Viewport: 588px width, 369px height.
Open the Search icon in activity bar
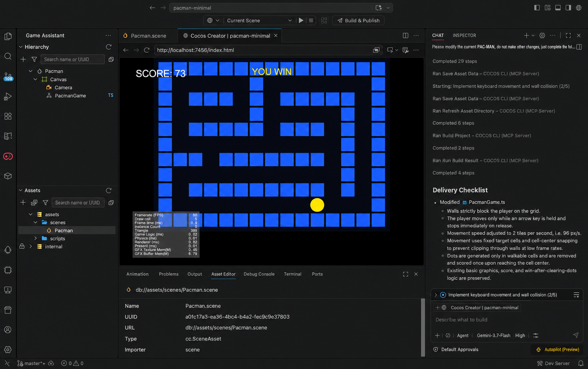coord(8,56)
